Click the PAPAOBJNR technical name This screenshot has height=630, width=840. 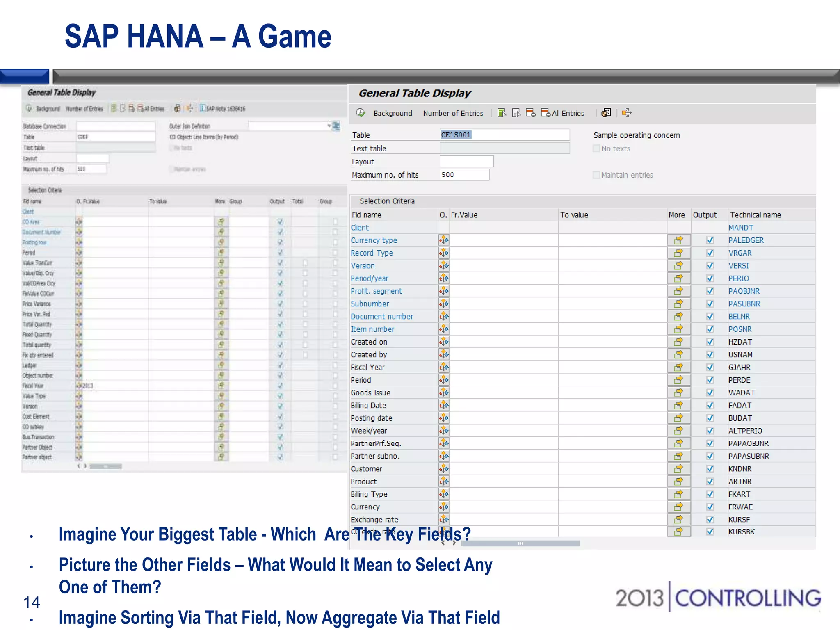(x=749, y=443)
